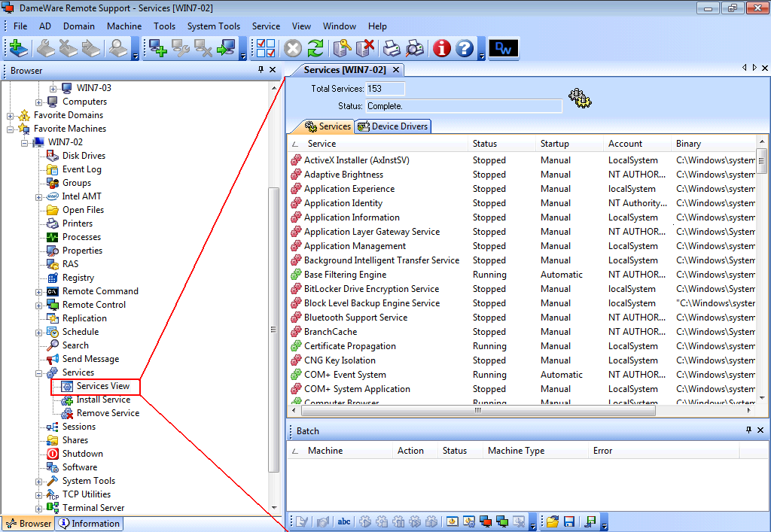
Task: Close the Batch panel
Action: click(x=760, y=430)
